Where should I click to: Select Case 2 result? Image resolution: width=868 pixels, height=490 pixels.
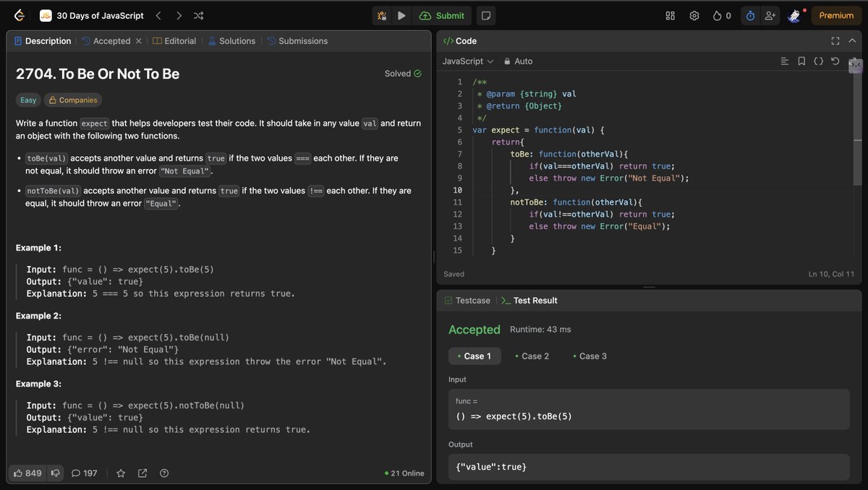tap(532, 356)
